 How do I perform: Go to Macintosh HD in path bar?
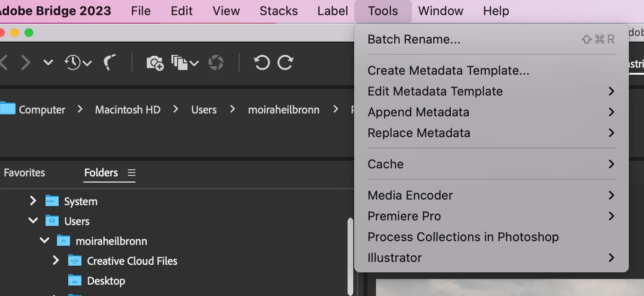click(127, 110)
